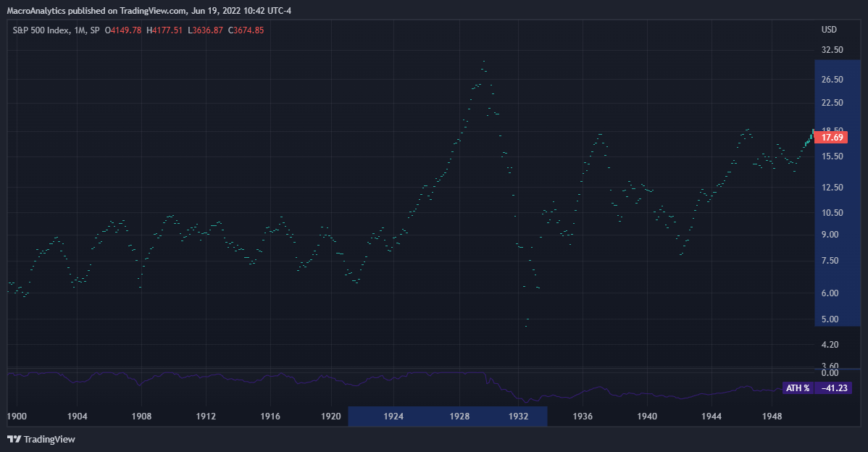Click the highlighted 1924 year on time axis
Viewport: 868px width, 452px height.
pos(393,416)
